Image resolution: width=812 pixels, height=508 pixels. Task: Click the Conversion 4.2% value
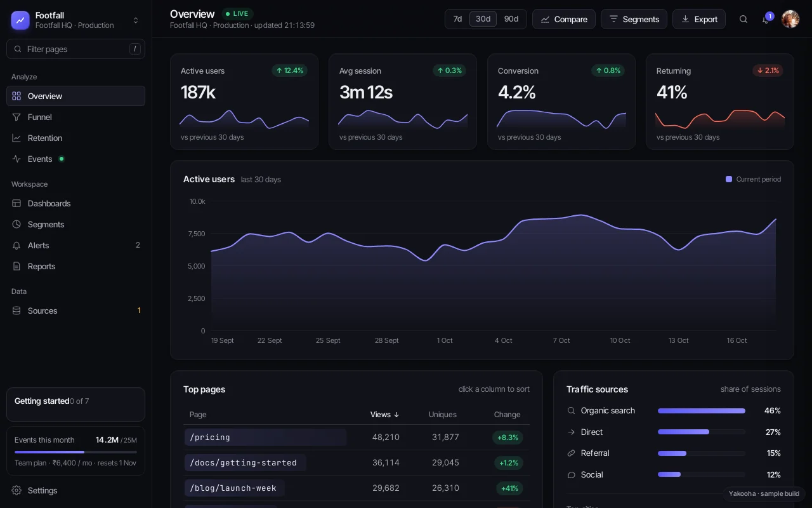517,93
